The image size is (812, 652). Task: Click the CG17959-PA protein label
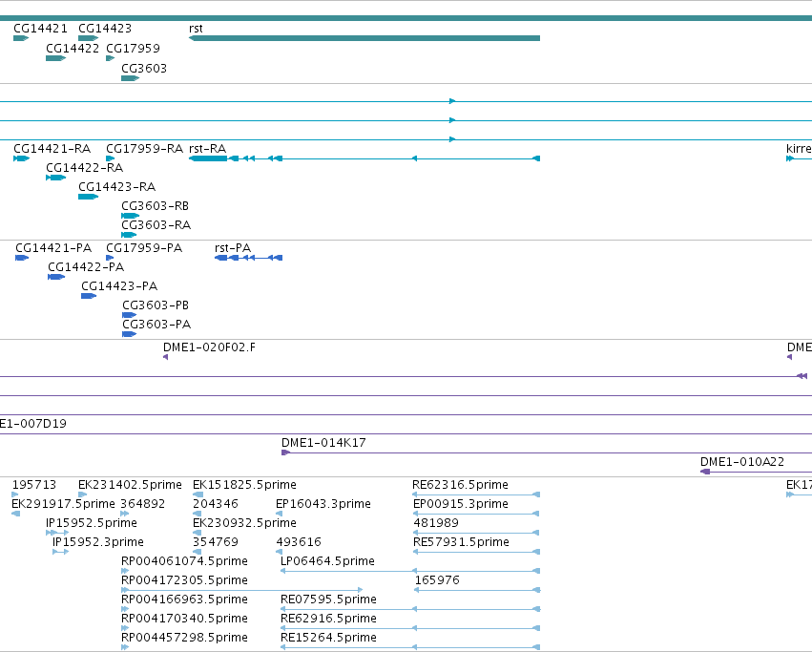pyautogui.click(x=144, y=248)
